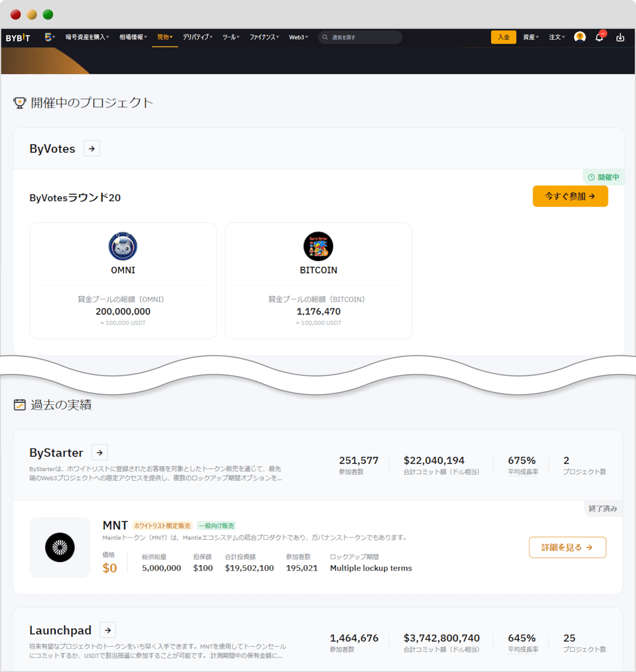Image resolution: width=636 pixels, height=672 pixels.
Task: Click the 195,021 MNT participants value
Action: point(302,568)
